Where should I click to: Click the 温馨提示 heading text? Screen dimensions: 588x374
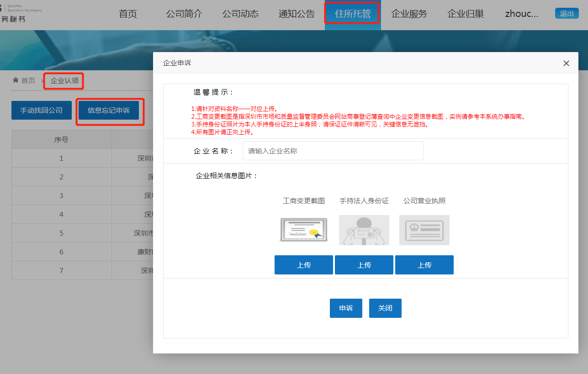[x=213, y=92]
